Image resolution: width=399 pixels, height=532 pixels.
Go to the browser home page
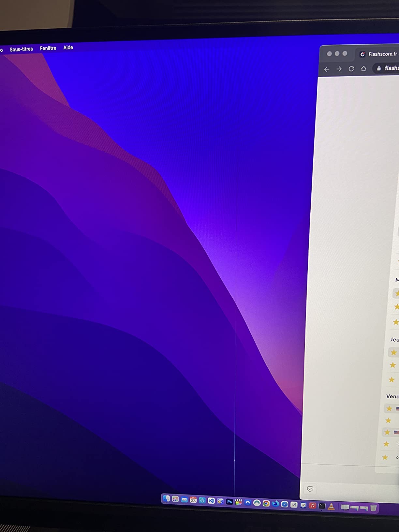point(364,68)
